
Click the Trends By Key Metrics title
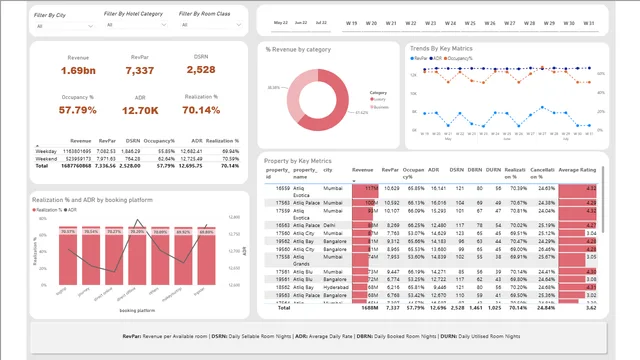(441, 49)
